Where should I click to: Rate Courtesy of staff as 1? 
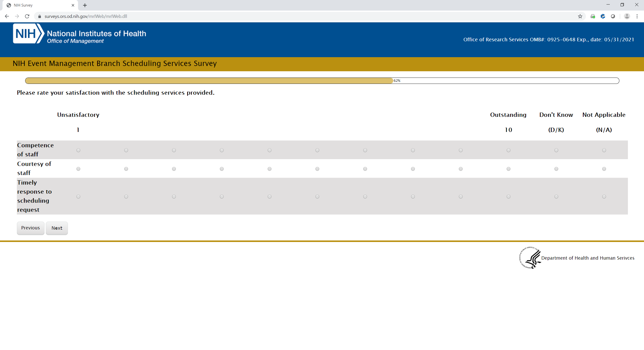(x=78, y=169)
